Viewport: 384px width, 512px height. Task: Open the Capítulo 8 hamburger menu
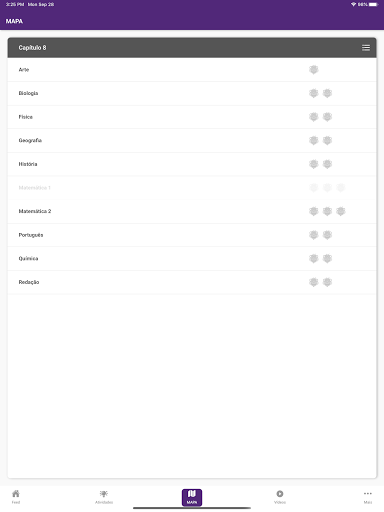[366, 48]
